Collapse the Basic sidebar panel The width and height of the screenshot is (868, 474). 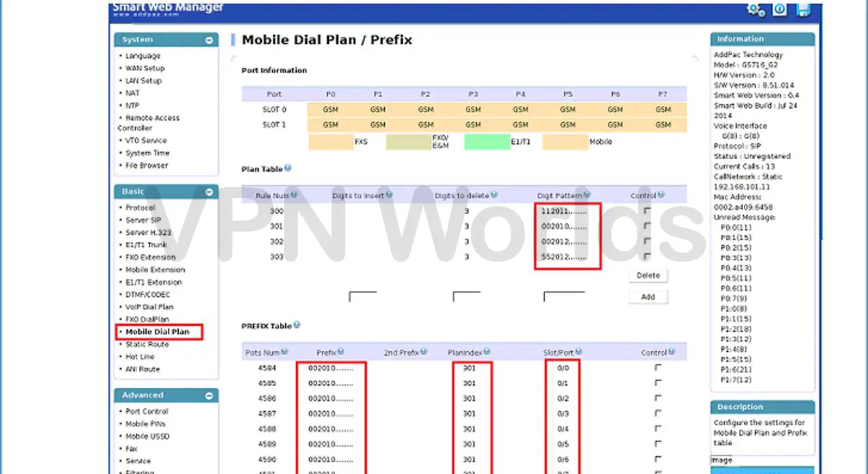point(209,192)
